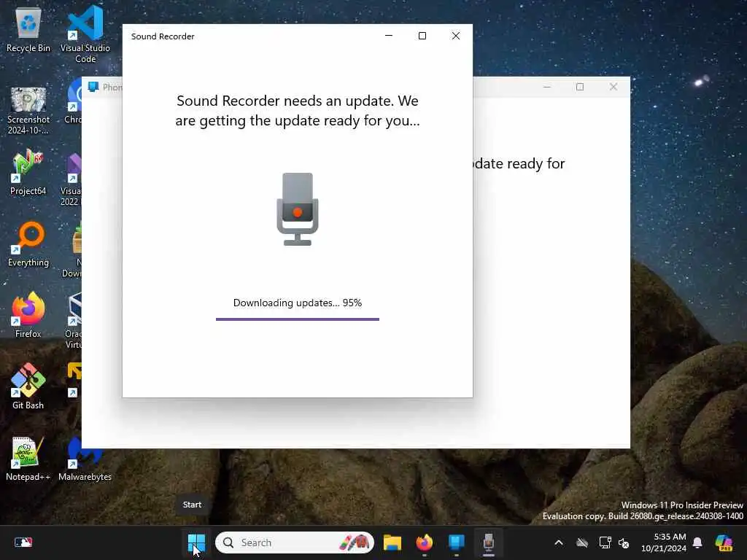Open Visual Studio Code desktop shortcut
Image resolution: width=747 pixels, height=560 pixels.
tap(85, 34)
